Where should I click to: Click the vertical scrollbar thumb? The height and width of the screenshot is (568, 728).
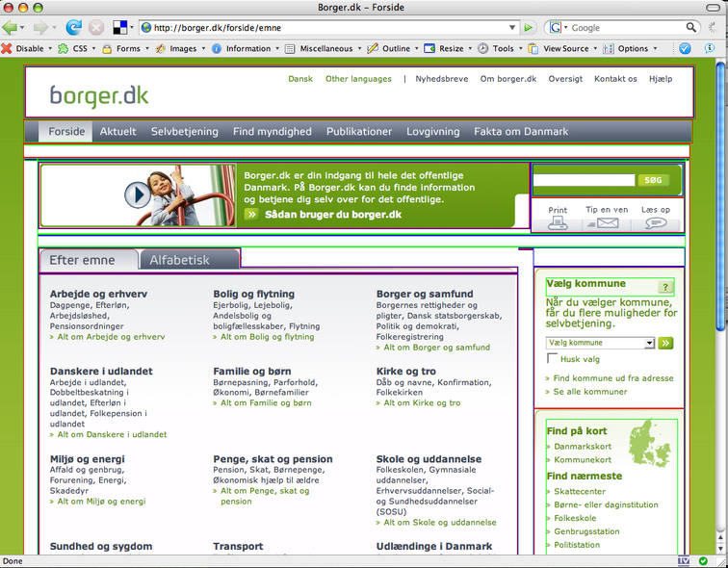[x=720, y=196]
